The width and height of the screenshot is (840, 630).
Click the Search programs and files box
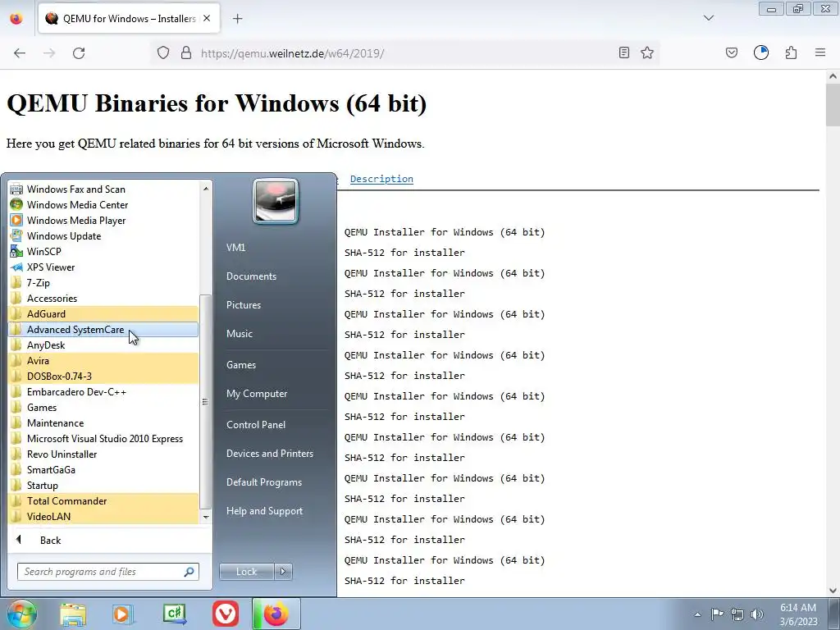(x=108, y=572)
